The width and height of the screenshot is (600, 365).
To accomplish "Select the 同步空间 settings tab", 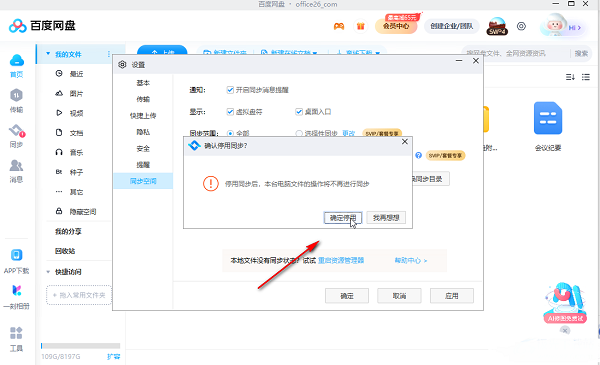I will 143,181.
